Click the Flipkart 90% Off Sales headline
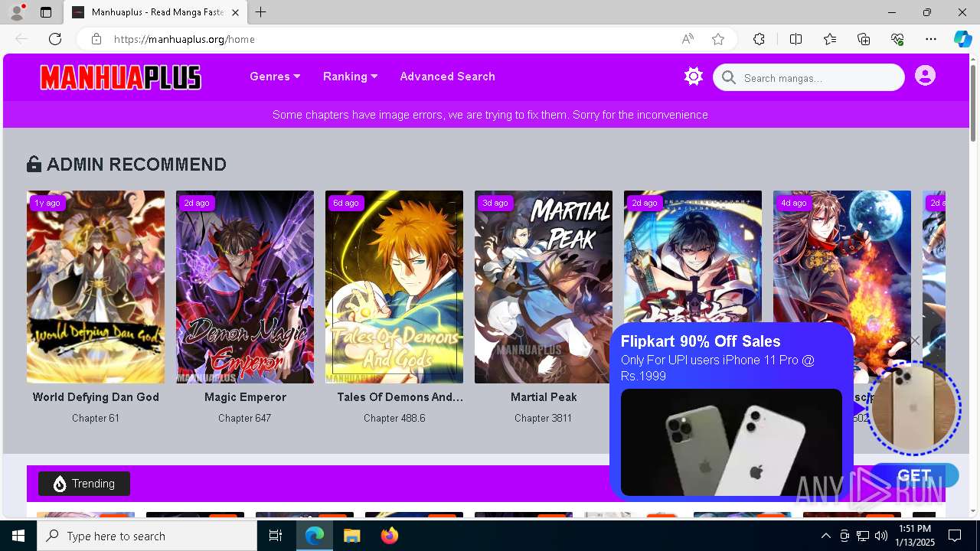The width and height of the screenshot is (980, 551). [x=701, y=341]
